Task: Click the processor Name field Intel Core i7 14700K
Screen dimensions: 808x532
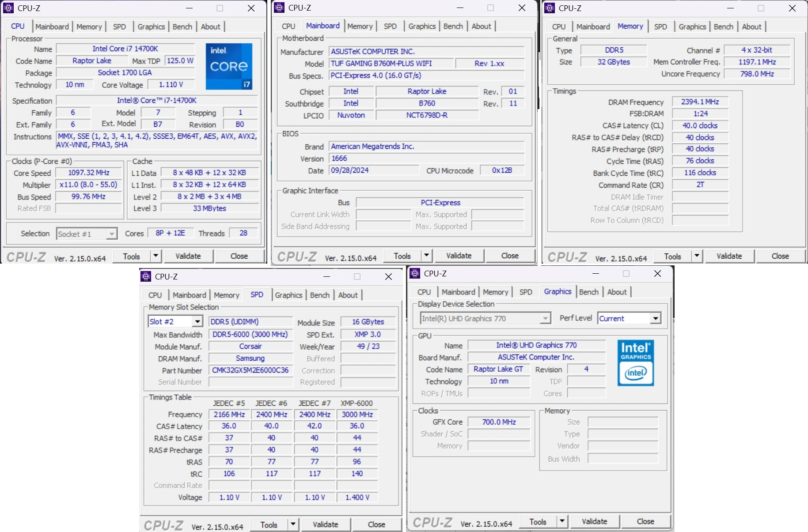Action: (x=125, y=49)
